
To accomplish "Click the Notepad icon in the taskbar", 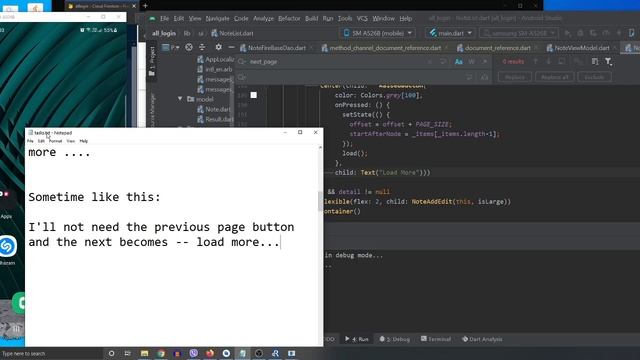I will tap(242, 353).
